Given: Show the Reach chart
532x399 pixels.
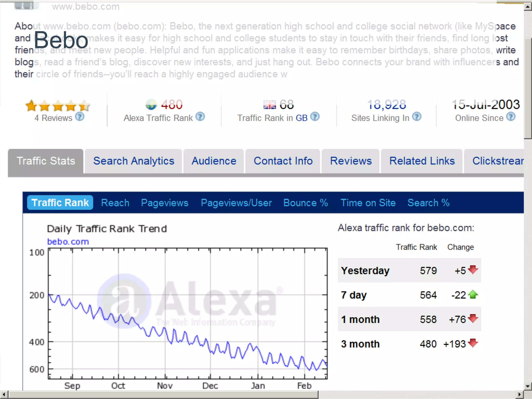Looking at the screenshot, I should pyautogui.click(x=115, y=203).
